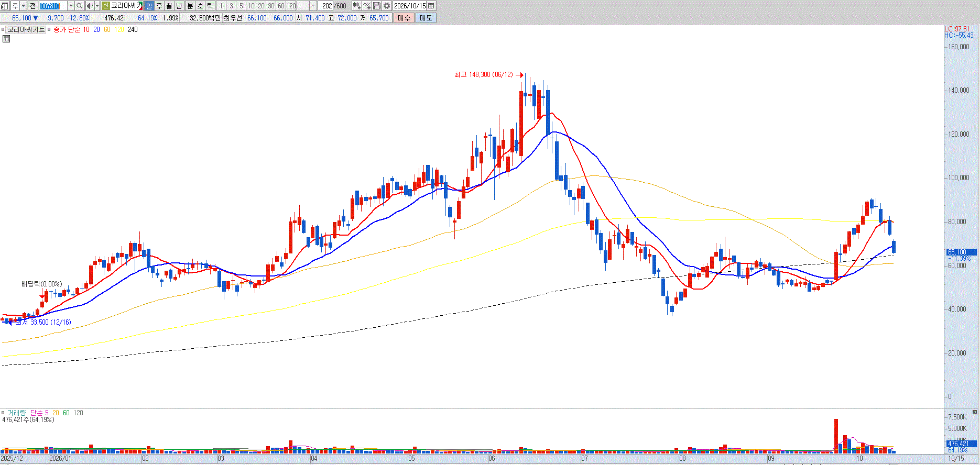The height and width of the screenshot is (465, 980).
Task: Click the save floppy disk icon
Action: point(377,6)
